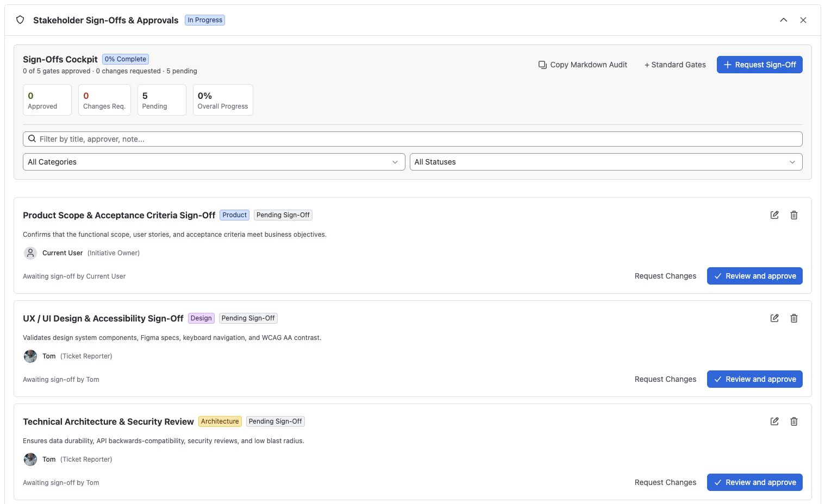Review and approve the Technical Architecture review
This screenshot has width=825, height=504.
754,482
